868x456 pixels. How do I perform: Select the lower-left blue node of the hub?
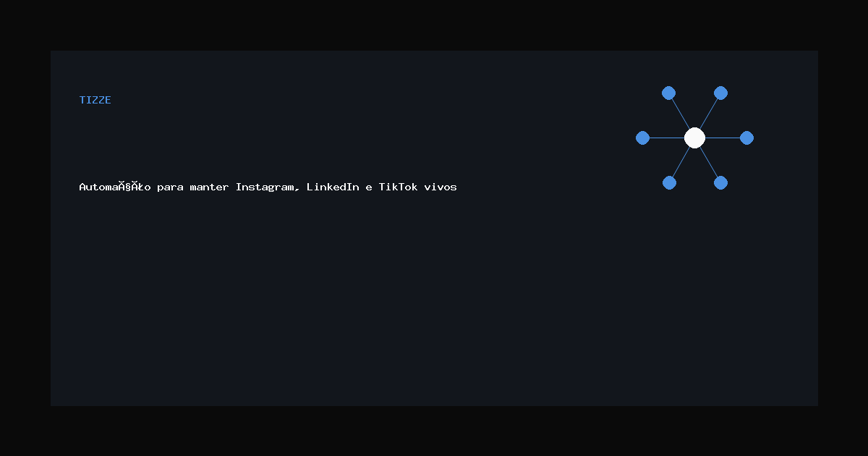click(x=669, y=182)
